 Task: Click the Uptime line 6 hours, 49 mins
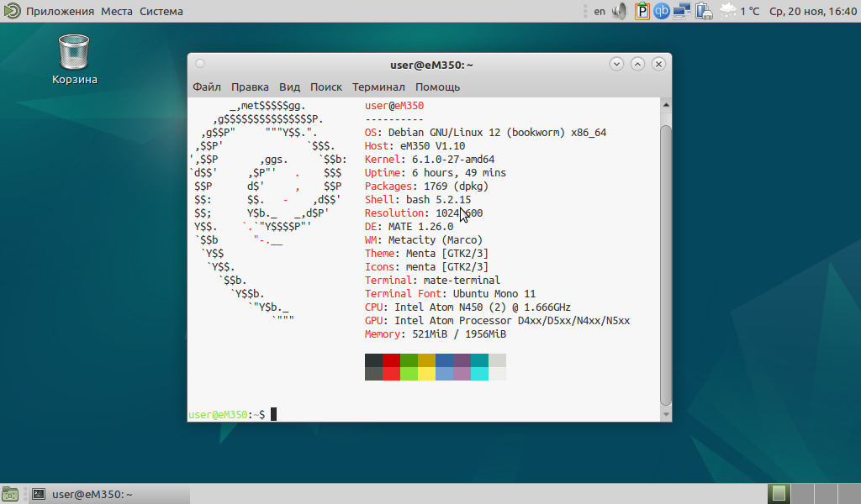(x=436, y=173)
